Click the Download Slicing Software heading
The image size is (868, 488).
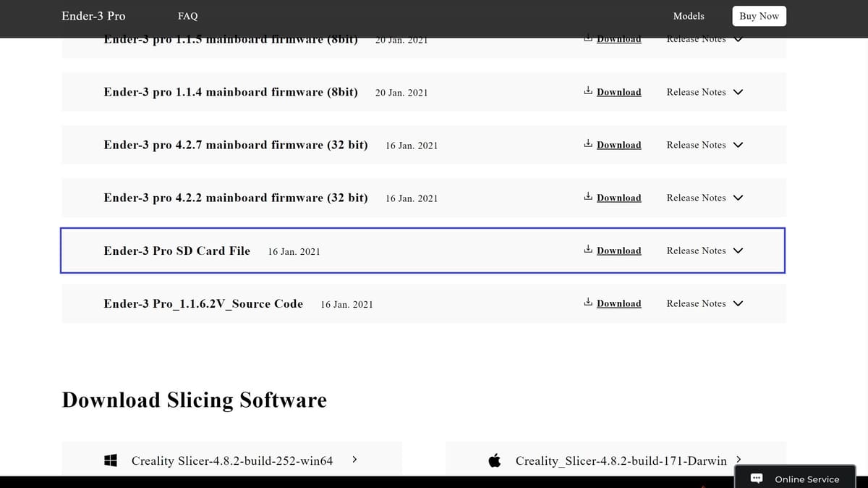pyautogui.click(x=195, y=400)
